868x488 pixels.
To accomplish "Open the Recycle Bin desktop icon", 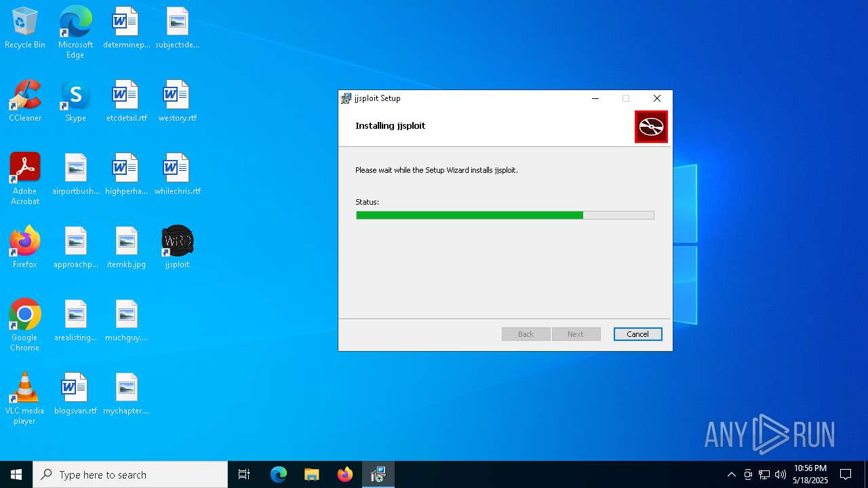I will click(25, 28).
